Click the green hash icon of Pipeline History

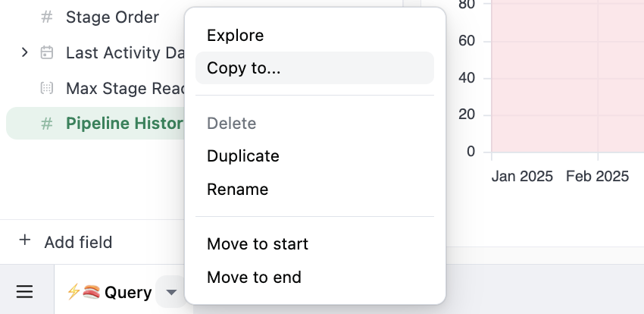point(47,124)
